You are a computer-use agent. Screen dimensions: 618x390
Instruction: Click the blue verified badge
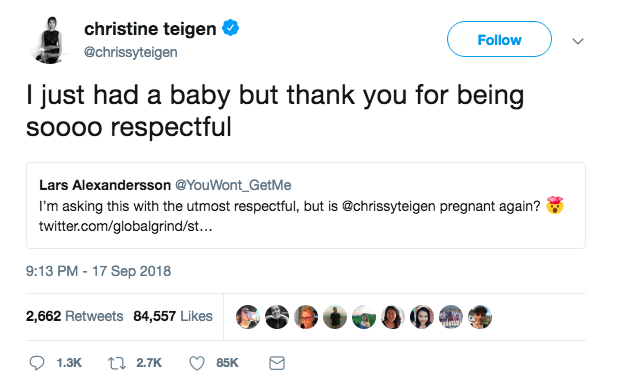[x=231, y=28]
